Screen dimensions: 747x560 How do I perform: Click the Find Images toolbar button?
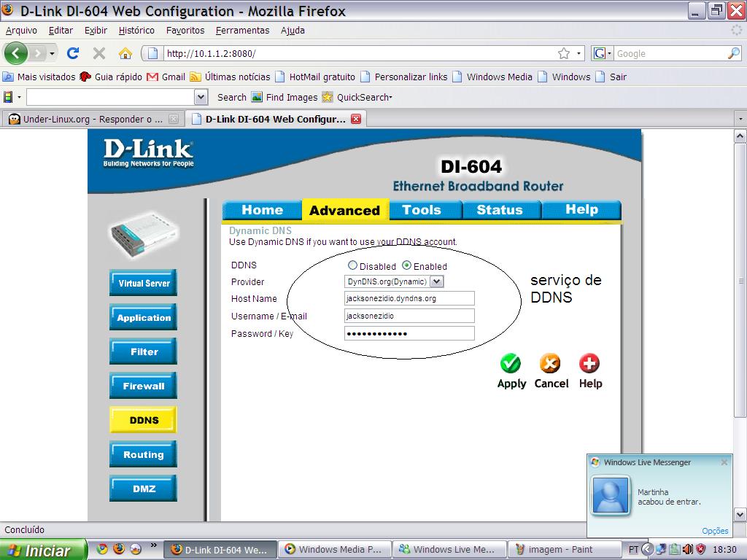coord(285,97)
